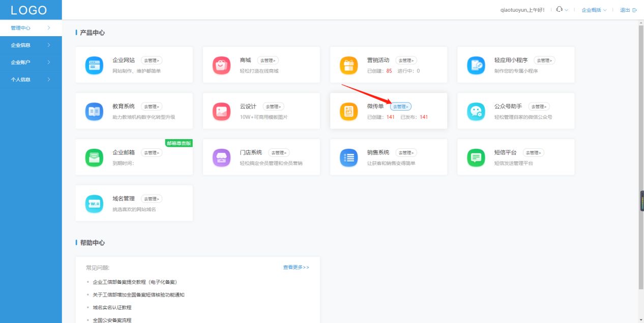The width and height of the screenshot is (644, 323).
Task: Select the 轻应用小程序 icon
Action: pyautogui.click(x=476, y=65)
